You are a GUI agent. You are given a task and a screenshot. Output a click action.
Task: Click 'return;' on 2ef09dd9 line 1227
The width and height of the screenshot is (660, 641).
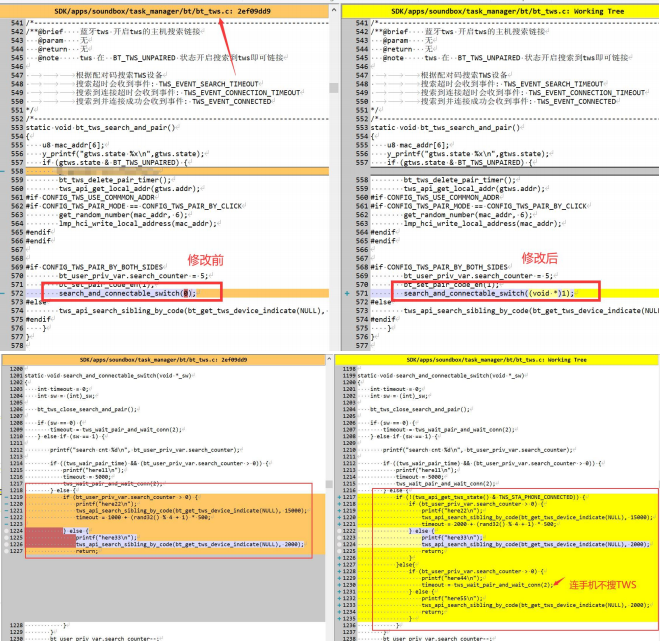(x=87, y=551)
